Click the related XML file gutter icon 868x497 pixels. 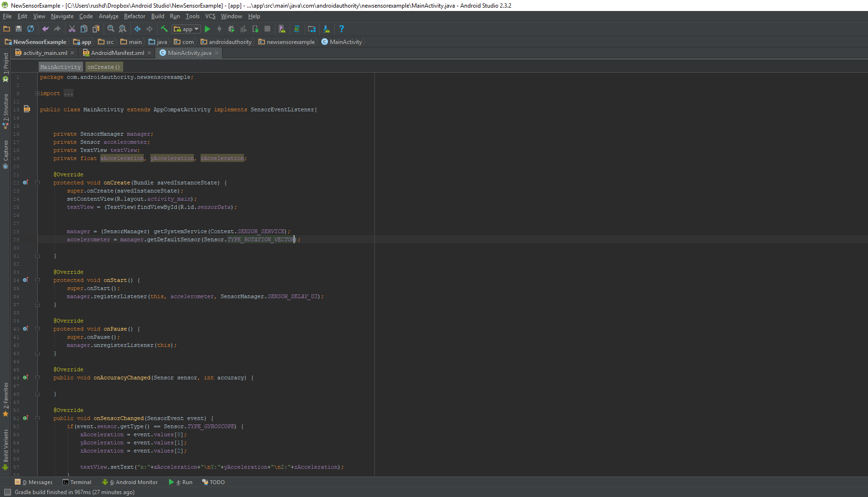point(27,109)
